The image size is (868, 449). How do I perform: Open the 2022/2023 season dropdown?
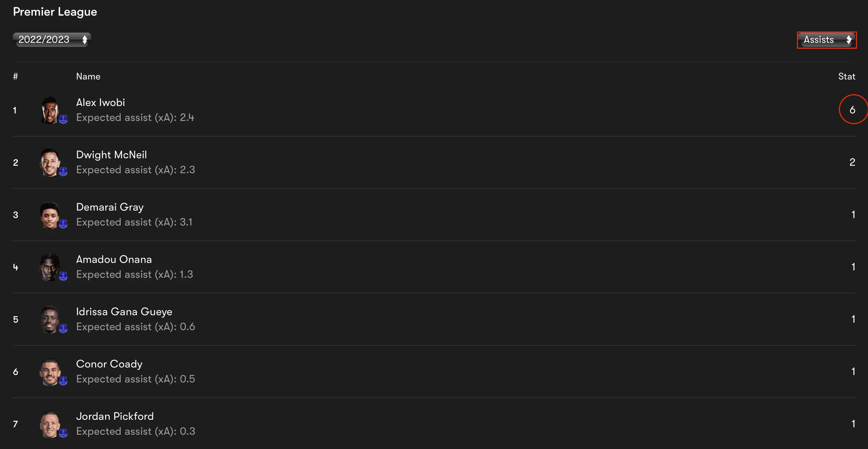[52, 40]
